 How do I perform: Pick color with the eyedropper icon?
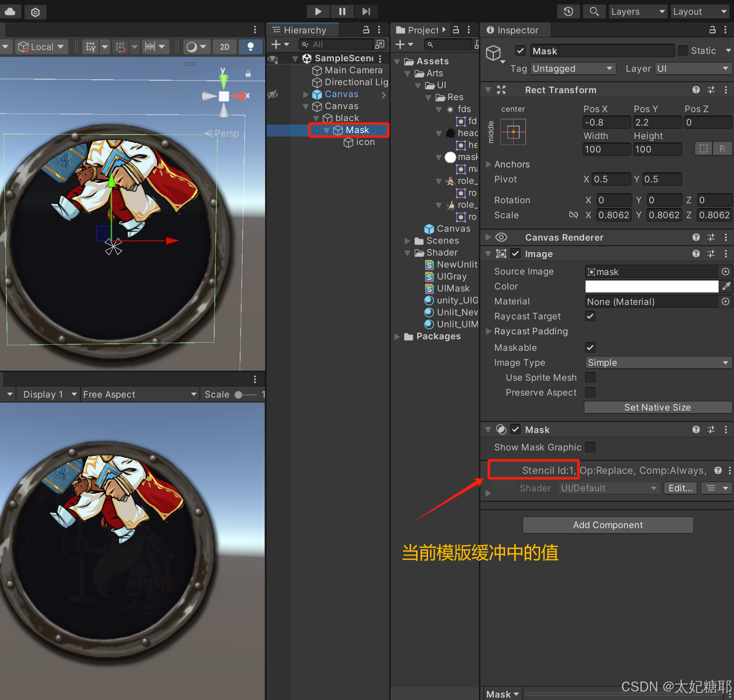[x=726, y=286]
